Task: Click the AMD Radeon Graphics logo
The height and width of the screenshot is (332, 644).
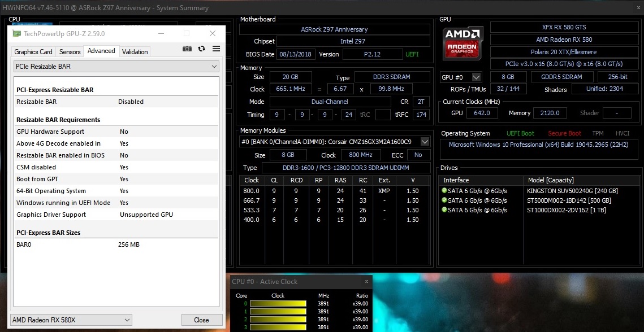Action: [463, 42]
